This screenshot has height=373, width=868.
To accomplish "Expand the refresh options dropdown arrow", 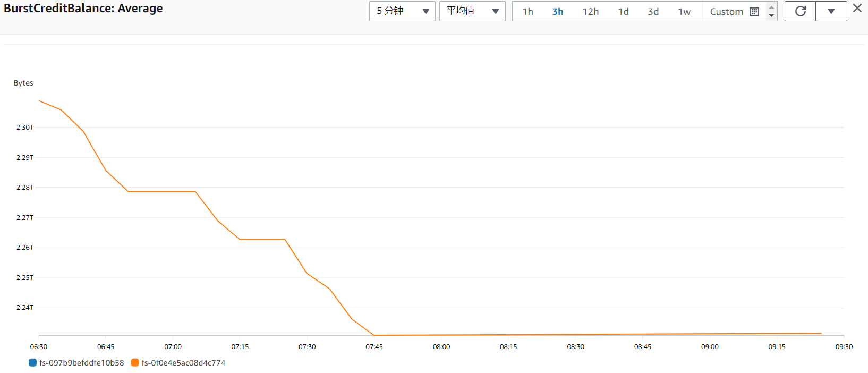I will pyautogui.click(x=831, y=11).
